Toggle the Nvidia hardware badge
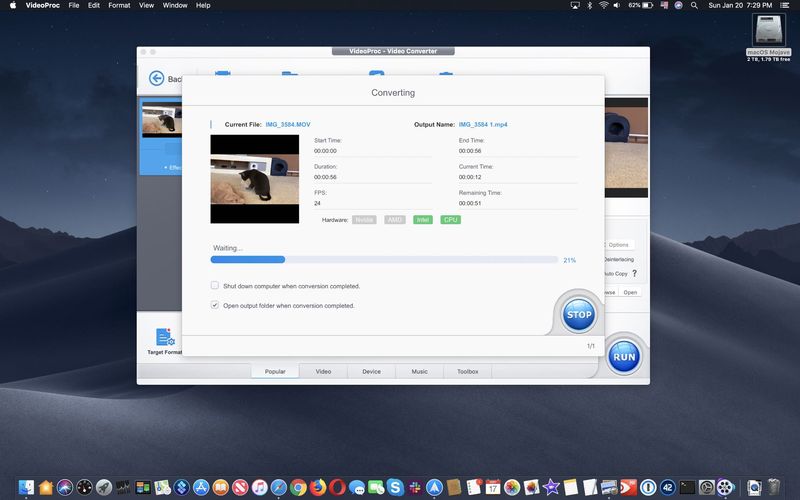Viewport: 800px width, 500px height. click(364, 220)
